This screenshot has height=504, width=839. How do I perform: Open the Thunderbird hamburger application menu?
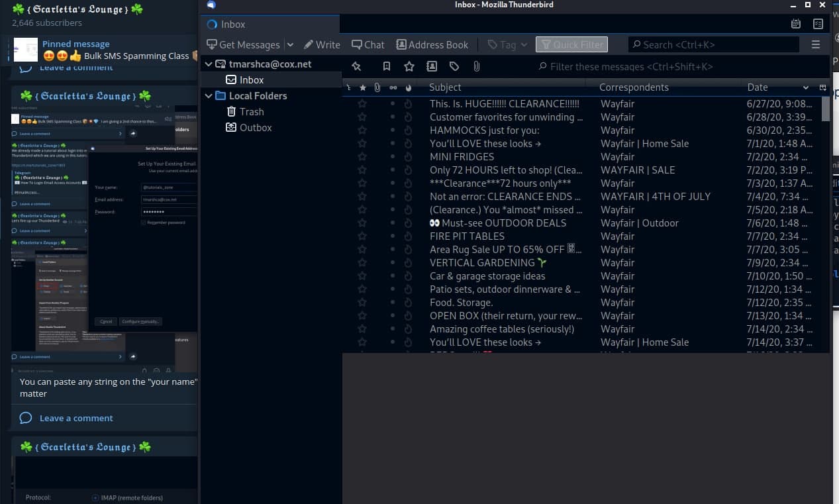(816, 44)
